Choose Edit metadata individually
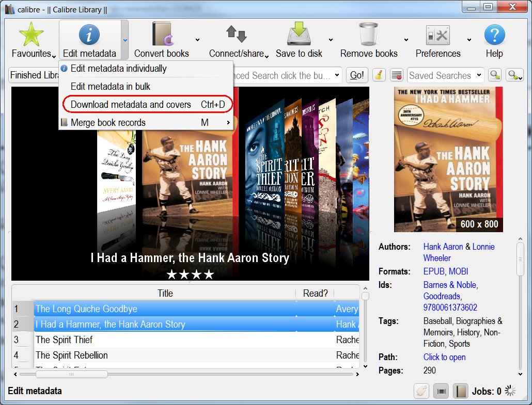 (x=146, y=69)
